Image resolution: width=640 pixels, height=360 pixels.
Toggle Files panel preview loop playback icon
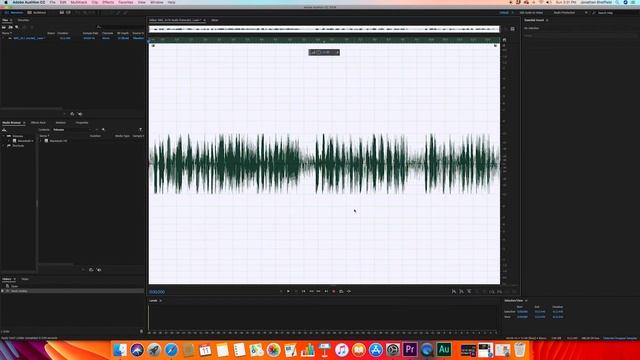(x=72, y=114)
